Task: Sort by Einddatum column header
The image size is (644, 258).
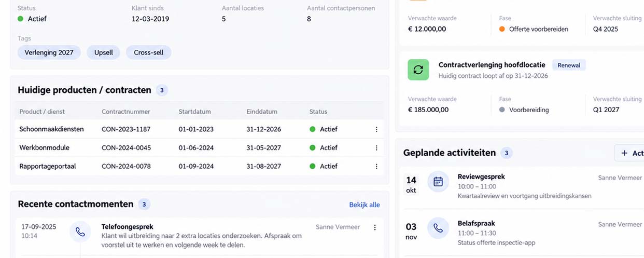Action: (x=262, y=112)
